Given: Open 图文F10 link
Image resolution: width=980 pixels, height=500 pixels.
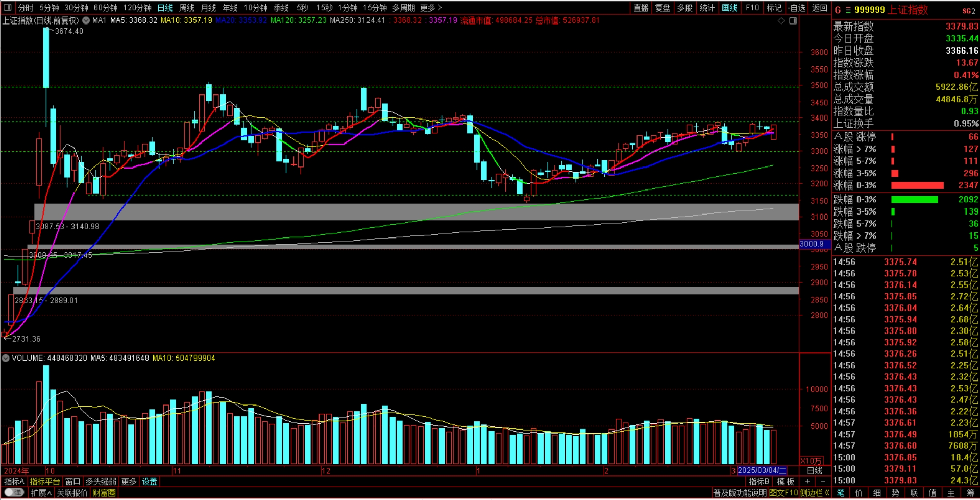Looking at the screenshot, I should click(783, 493).
